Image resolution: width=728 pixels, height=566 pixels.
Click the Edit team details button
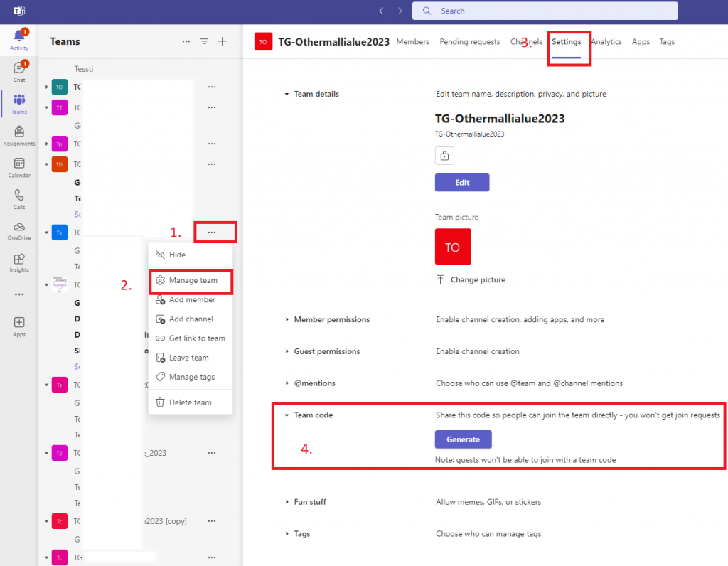click(x=462, y=183)
